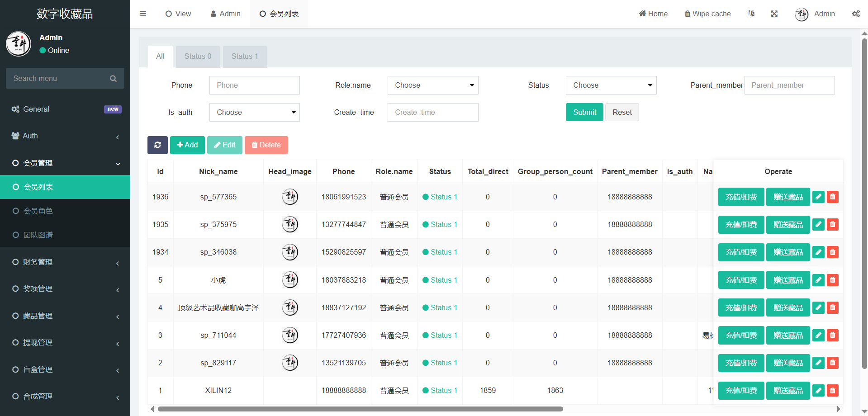The image size is (868, 416).
Task: Click 充值/扣费 button for member sp_711044
Action: [741, 335]
